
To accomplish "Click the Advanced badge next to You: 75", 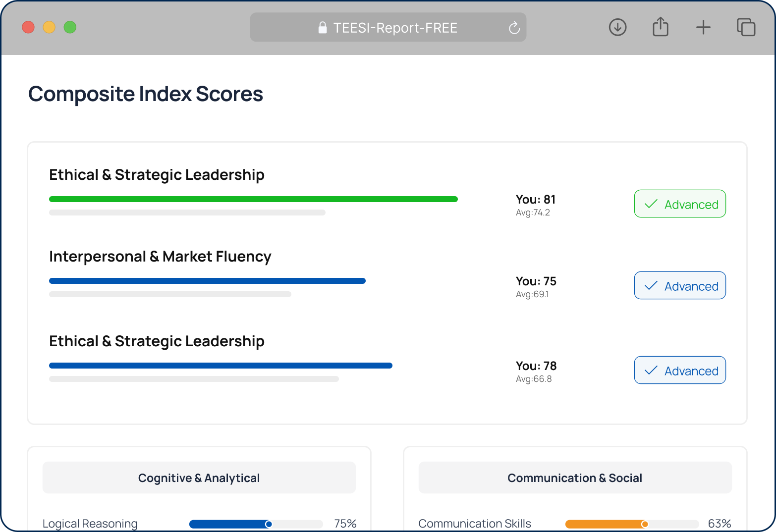I will coord(680,285).
